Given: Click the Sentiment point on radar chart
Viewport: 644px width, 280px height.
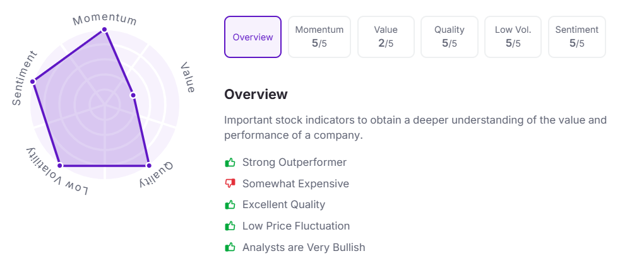Looking at the screenshot, I should tap(33, 81).
